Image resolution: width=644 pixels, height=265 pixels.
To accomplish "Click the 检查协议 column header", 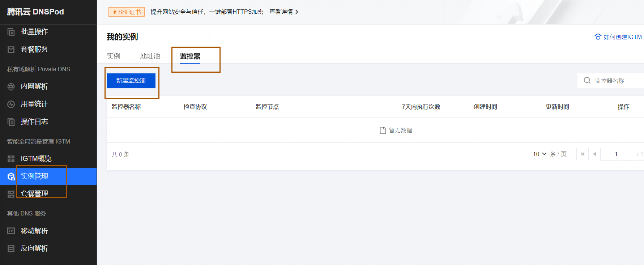I will (x=195, y=107).
